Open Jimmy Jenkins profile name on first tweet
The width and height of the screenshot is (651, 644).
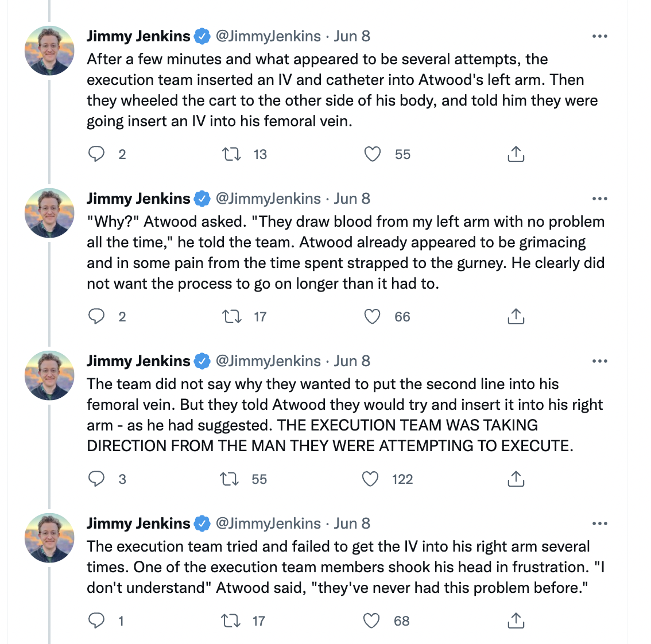click(138, 36)
